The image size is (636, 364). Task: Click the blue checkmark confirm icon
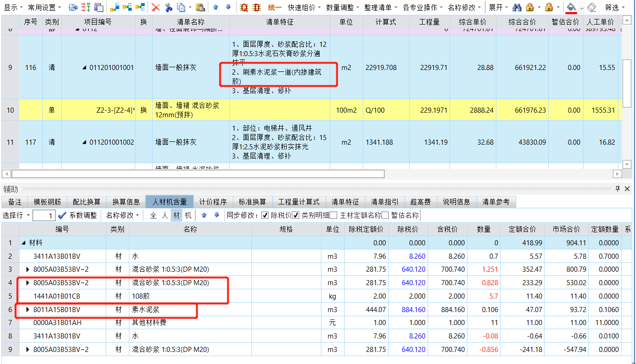(63, 216)
